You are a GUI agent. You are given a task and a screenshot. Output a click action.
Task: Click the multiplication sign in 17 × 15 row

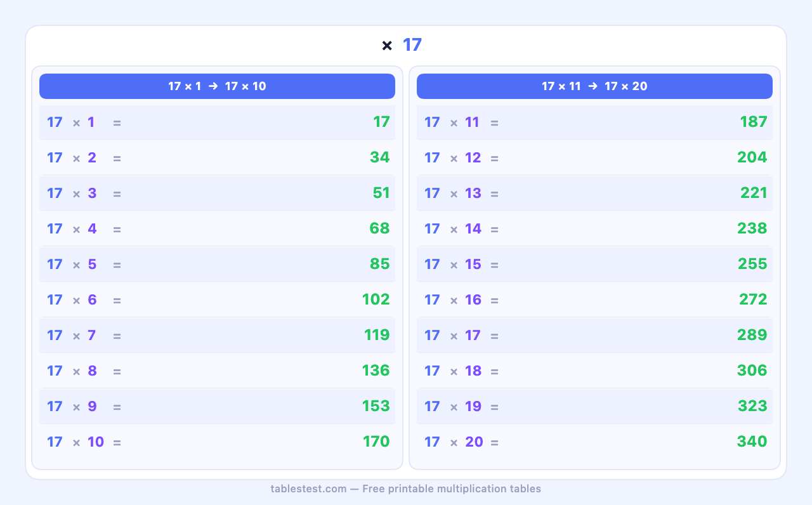click(454, 265)
